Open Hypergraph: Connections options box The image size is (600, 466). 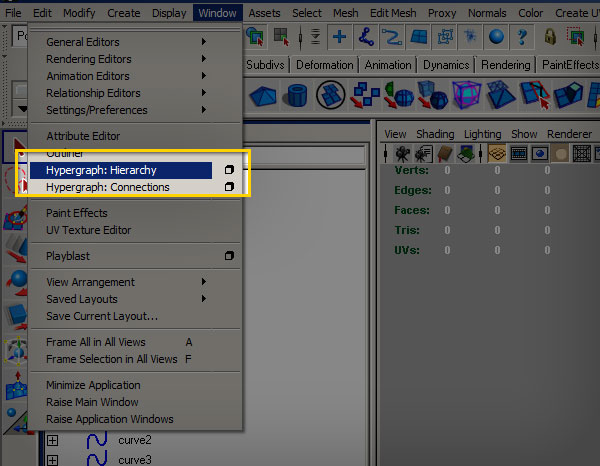[229, 186]
